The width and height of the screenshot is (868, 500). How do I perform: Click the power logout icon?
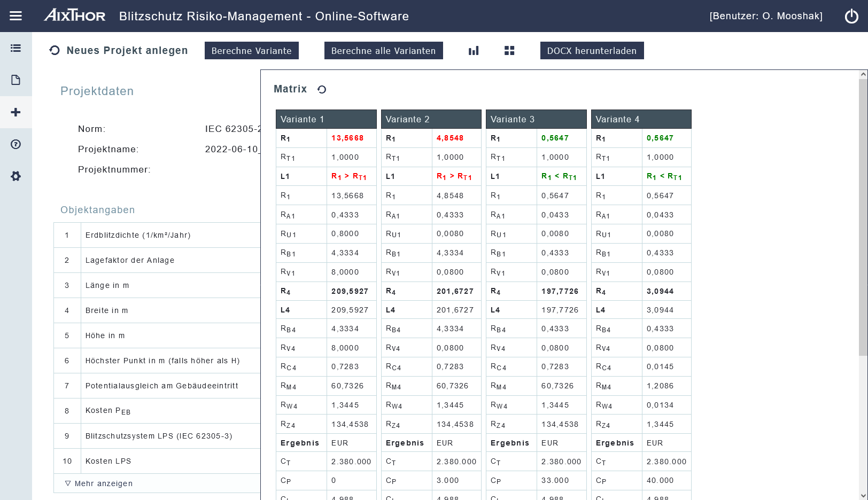(851, 16)
